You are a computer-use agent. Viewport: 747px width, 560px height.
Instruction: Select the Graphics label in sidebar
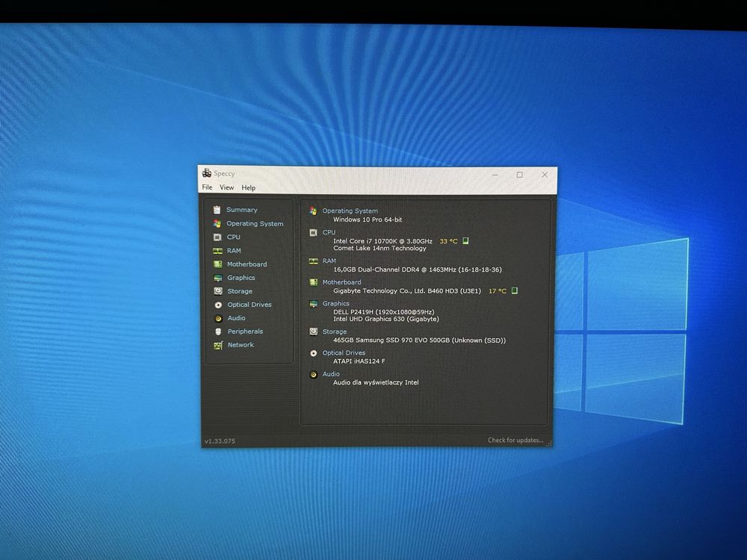point(241,278)
